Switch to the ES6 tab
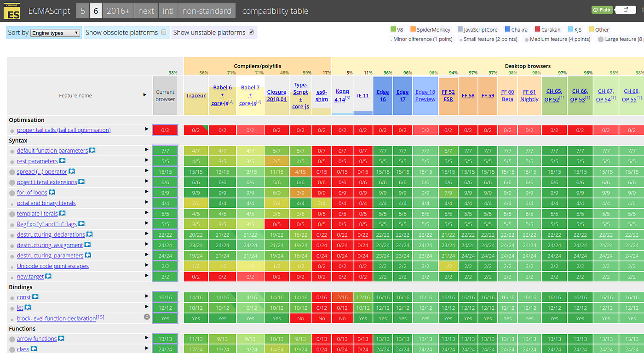The height and width of the screenshot is (353, 644). [96, 11]
